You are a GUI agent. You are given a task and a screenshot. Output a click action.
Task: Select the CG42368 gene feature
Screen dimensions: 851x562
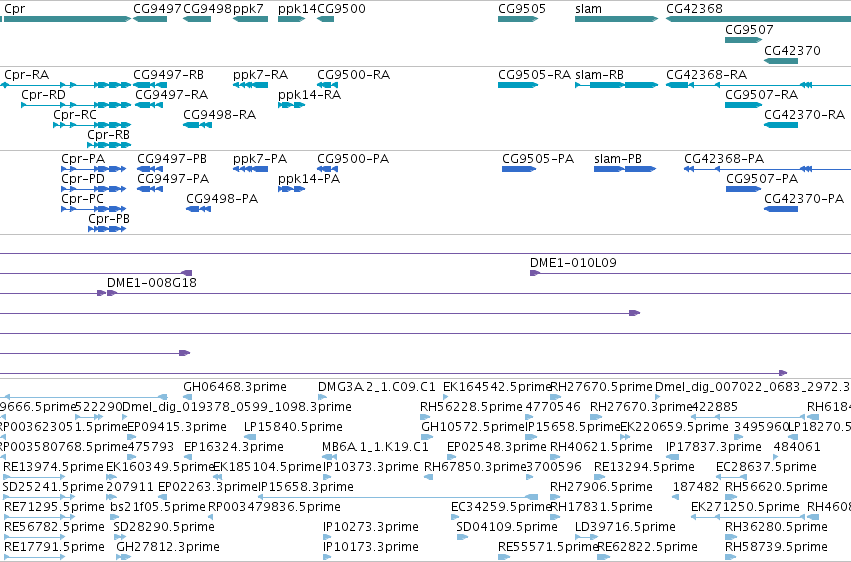pyautogui.click(x=758, y=19)
